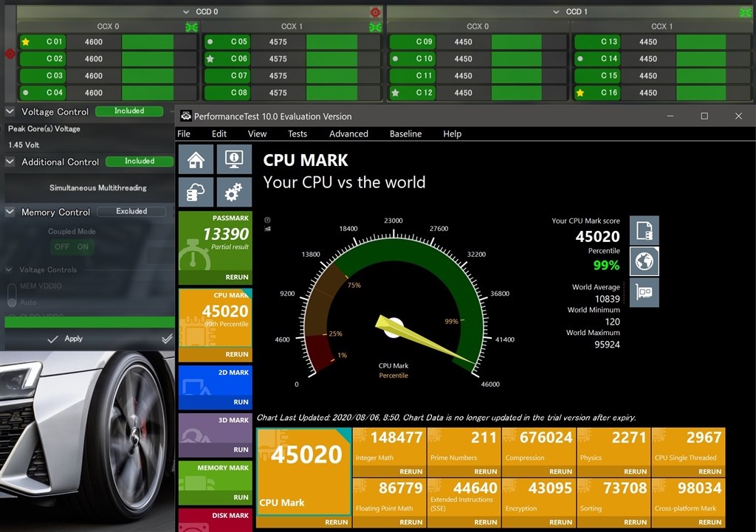This screenshot has width=756, height=532.
Task: Click the PerformanceTest title bar app icon
Action: pos(185,116)
